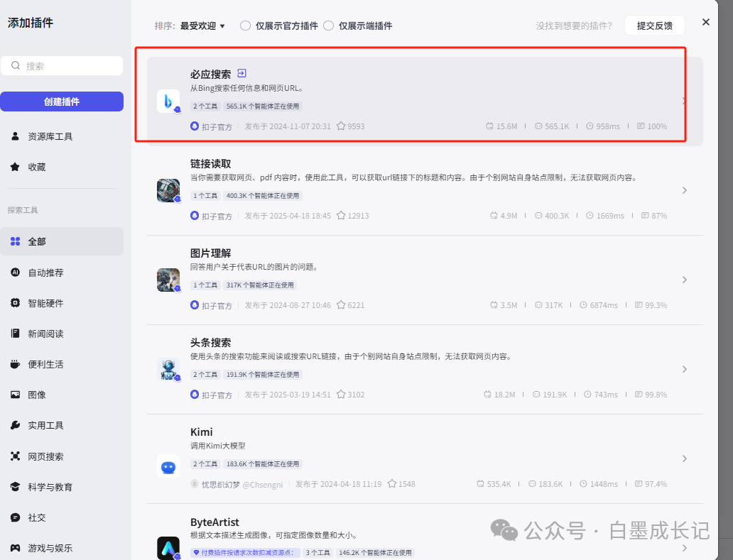Enable the 仅展示端插件 radio option
The width and height of the screenshot is (733, 560).
(329, 26)
